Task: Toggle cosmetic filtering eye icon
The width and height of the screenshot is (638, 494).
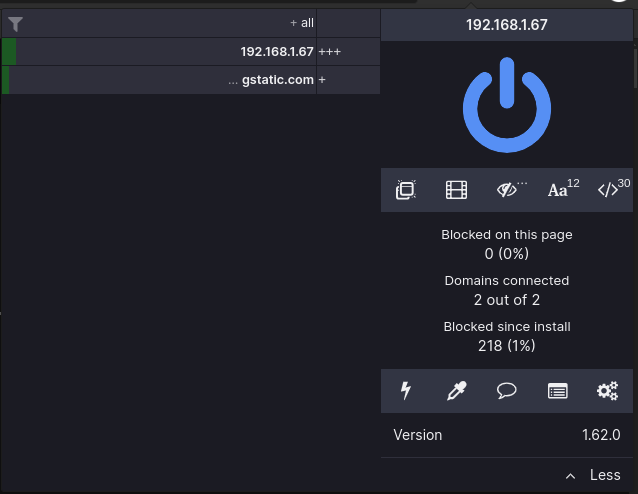Action: pos(508,190)
